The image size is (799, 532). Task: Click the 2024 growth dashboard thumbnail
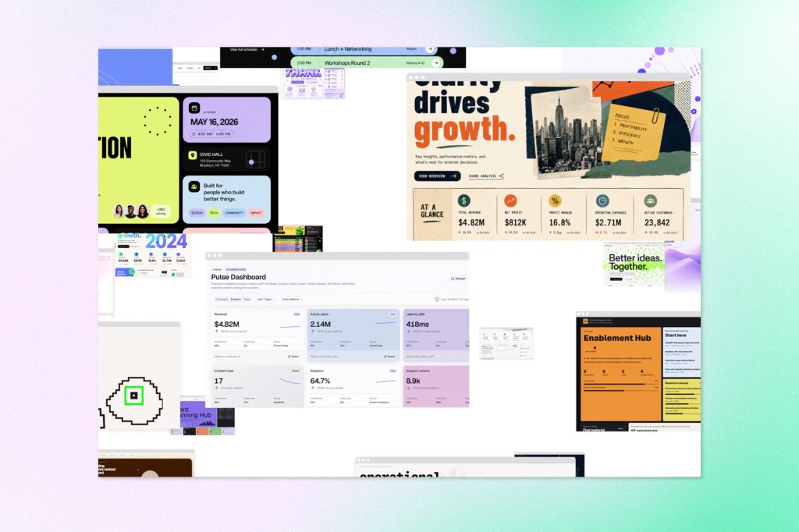tap(152, 255)
